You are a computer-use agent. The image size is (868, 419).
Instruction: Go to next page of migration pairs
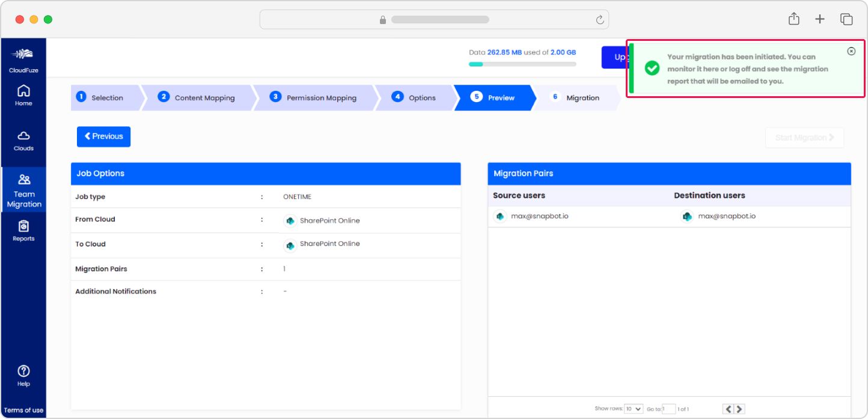click(739, 409)
